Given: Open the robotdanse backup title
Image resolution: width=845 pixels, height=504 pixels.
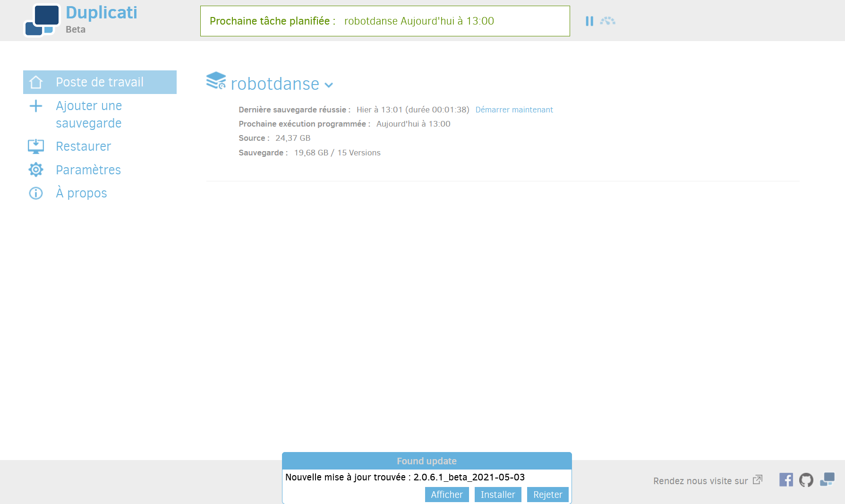Looking at the screenshot, I should 275,84.
